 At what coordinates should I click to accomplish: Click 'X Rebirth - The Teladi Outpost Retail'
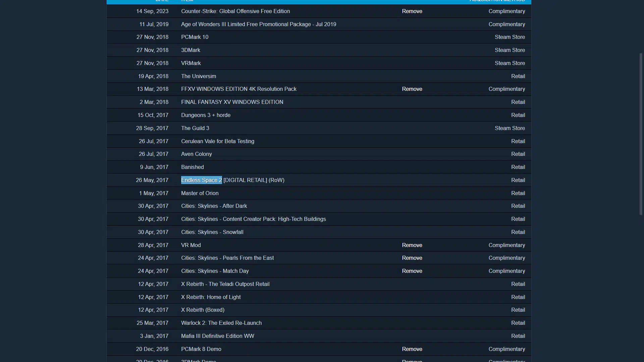225,284
